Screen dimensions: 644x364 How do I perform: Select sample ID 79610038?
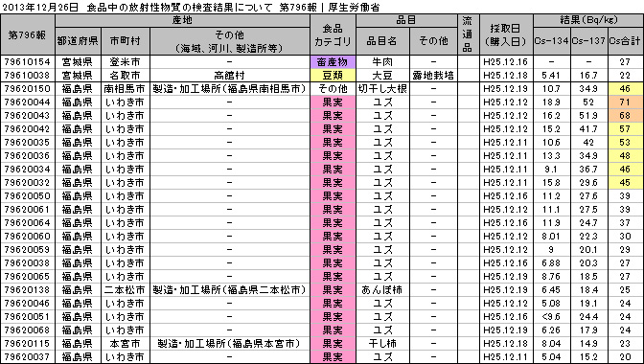[27, 76]
